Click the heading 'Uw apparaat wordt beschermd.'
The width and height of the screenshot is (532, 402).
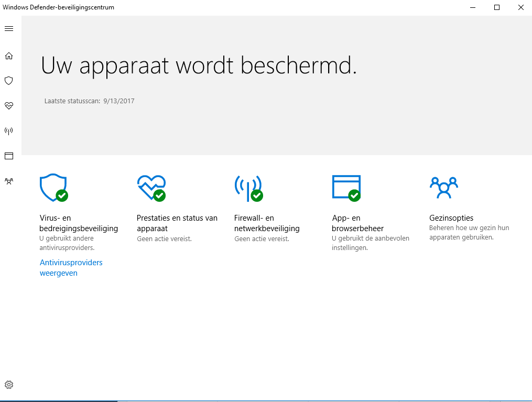point(199,66)
